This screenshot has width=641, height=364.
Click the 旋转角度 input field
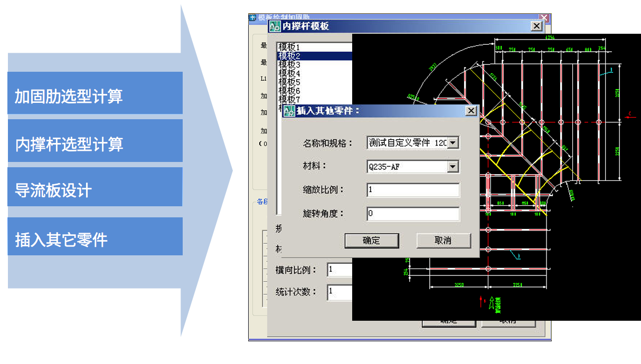[x=413, y=214]
